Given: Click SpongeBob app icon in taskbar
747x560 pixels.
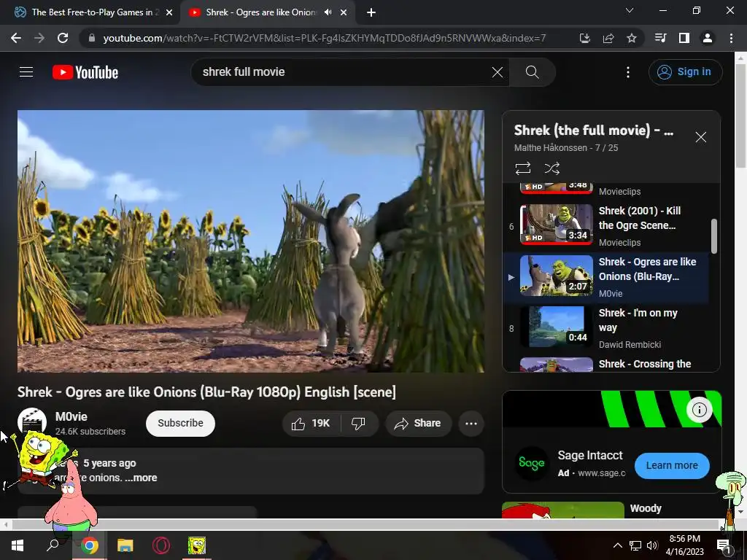Looking at the screenshot, I should [x=197, y=545].
